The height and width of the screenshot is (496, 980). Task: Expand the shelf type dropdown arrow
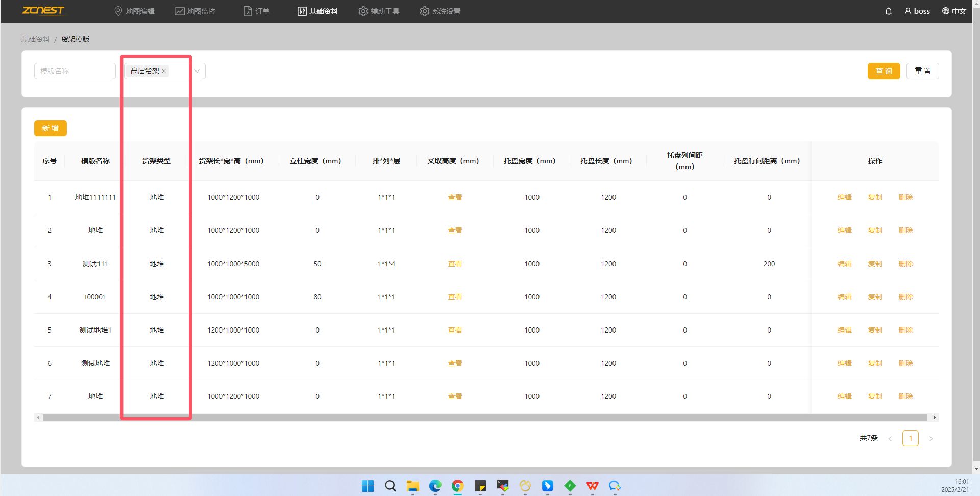(197, 71)
